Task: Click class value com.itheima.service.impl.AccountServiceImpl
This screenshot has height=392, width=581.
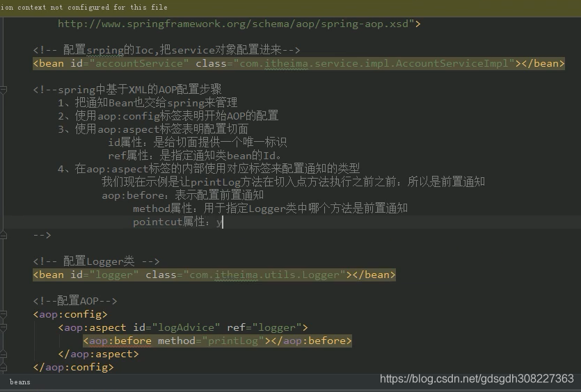Action: 374,63
